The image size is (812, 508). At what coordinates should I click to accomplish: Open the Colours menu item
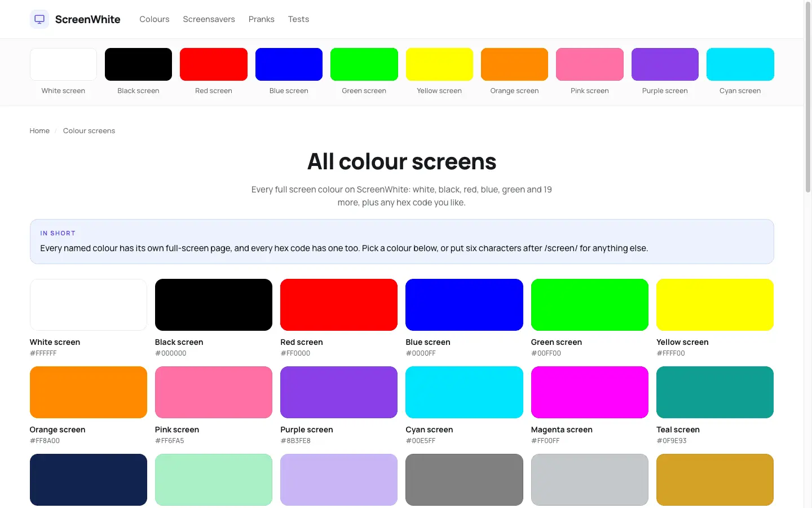[x=155, y=19]
